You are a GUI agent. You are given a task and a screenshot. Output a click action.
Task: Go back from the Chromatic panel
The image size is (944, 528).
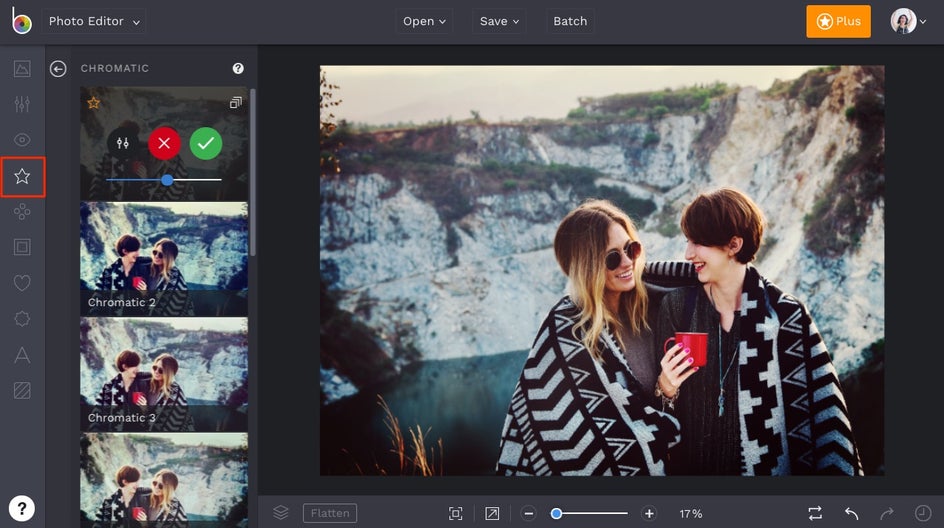(x=58, y=69)
